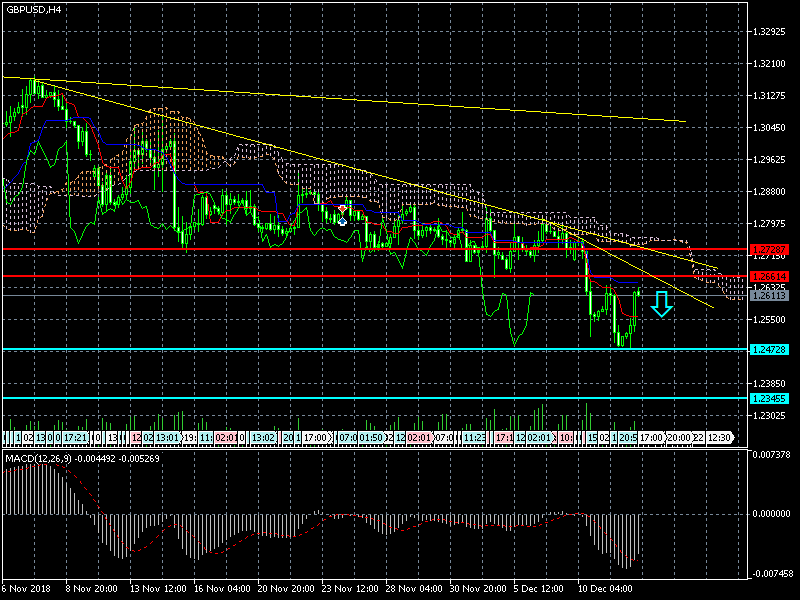Click the cyan 1.23455 price label
Viewport: 800px width, 600px height.
tap(769, 398)
